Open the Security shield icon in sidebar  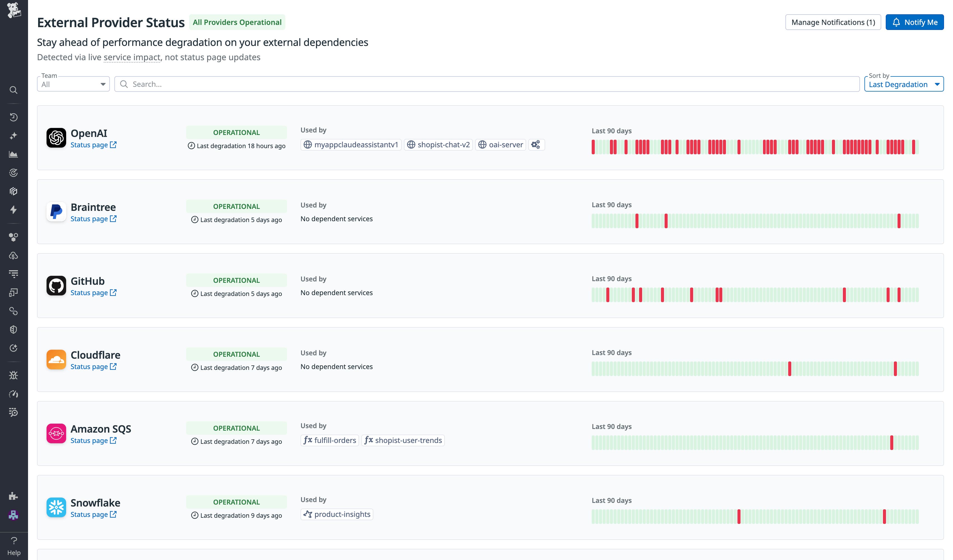tap(14, 329)
